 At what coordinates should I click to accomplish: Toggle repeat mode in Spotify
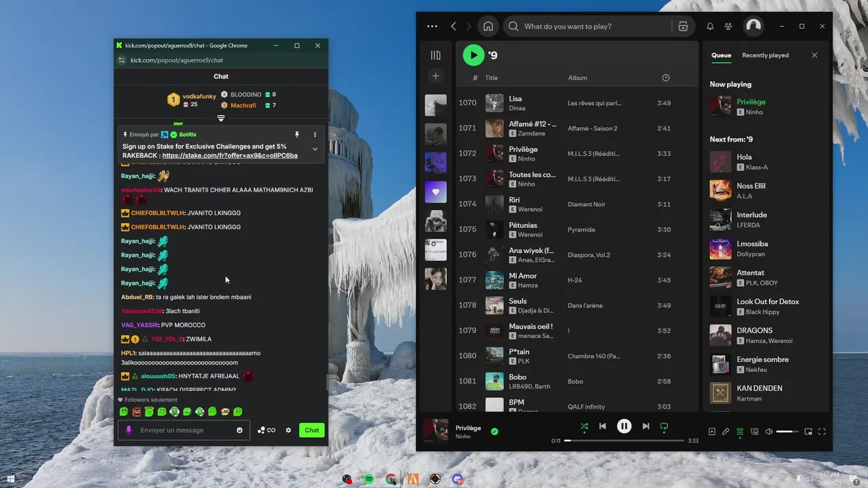664,426
